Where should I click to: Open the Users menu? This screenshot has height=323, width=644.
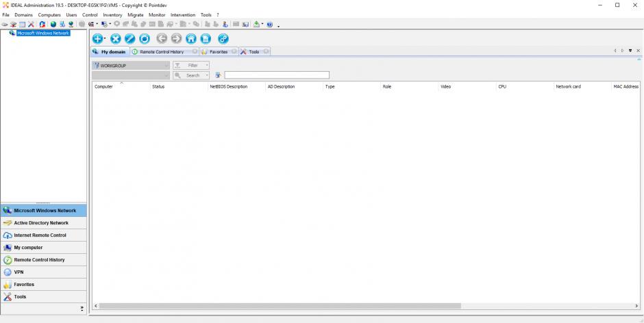coord(71,15)
